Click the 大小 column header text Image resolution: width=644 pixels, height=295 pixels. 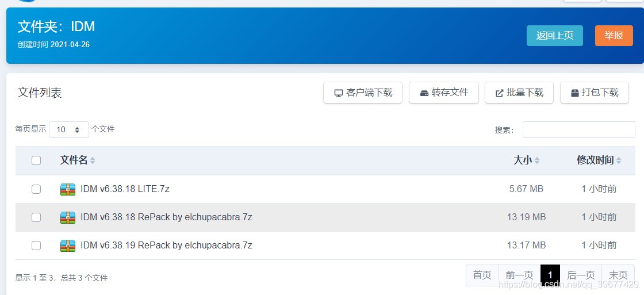523,160
